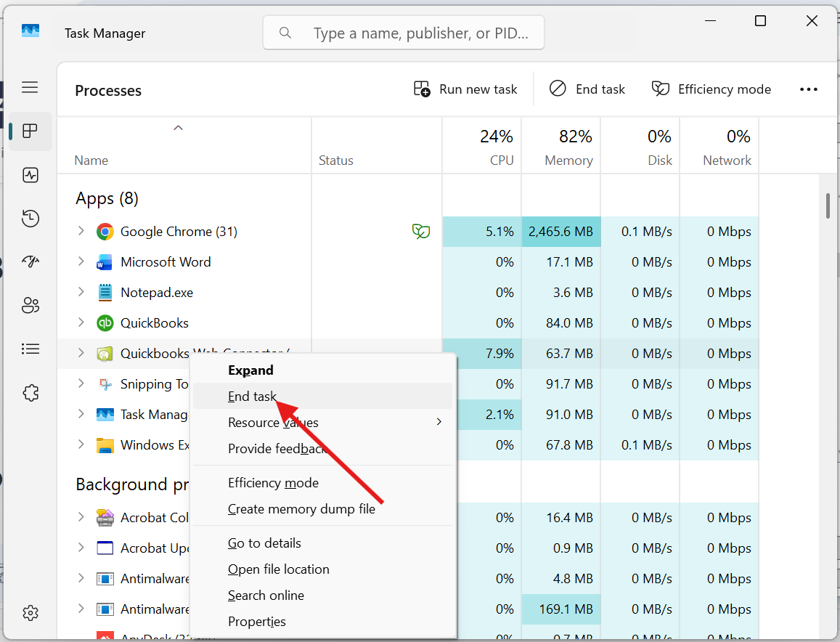The image size is (840, 642).
Task: Expand the Google Chrome process group
Action: (x=81, y=231)
